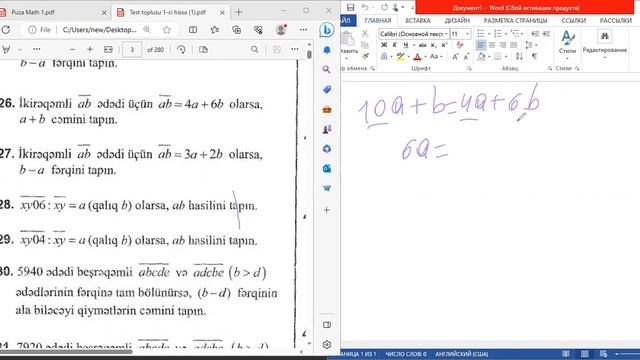Open the Calibri font name dropdown
The height and width of the screenshot is (360, 640).
(x=446, y=34)
